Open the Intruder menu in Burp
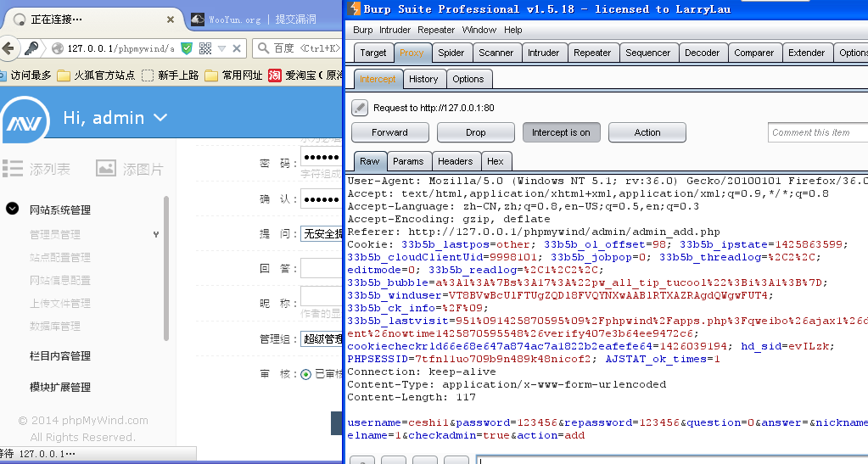 [395, 30]
